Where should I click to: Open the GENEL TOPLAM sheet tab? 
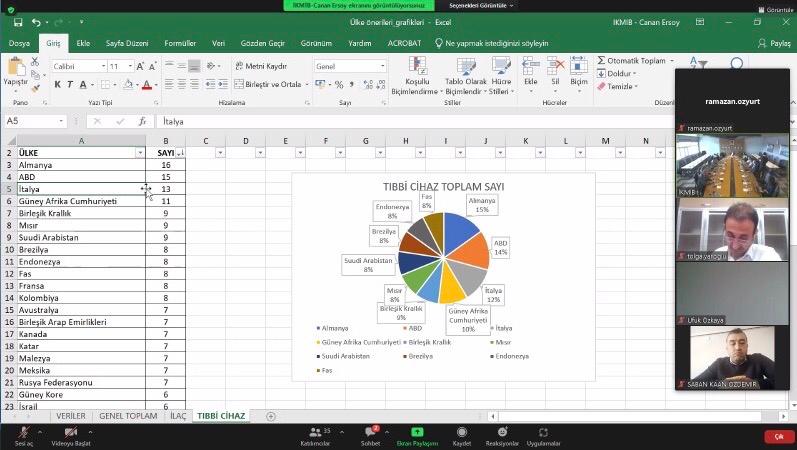[x=128, y=416]
